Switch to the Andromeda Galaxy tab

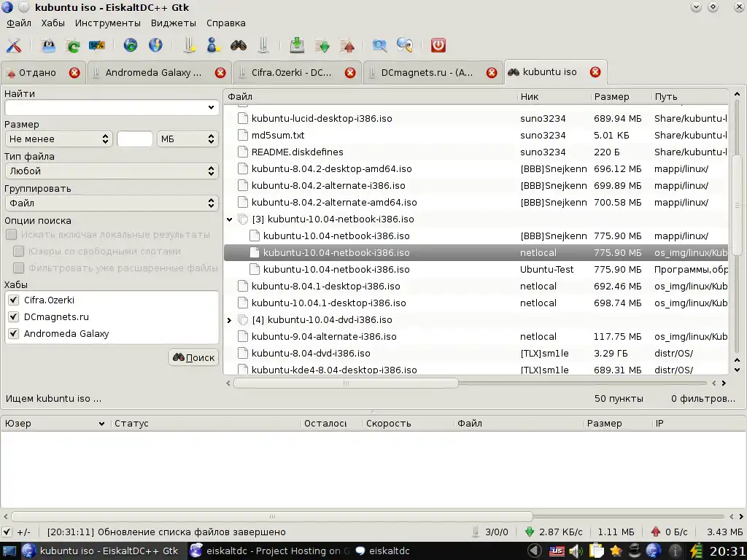153,72
